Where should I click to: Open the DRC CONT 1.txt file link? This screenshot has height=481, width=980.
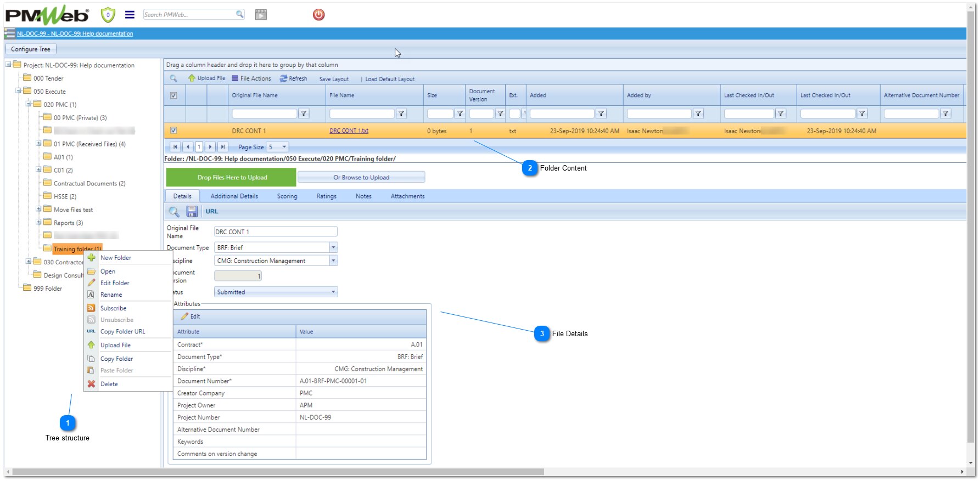coord(349,131)
